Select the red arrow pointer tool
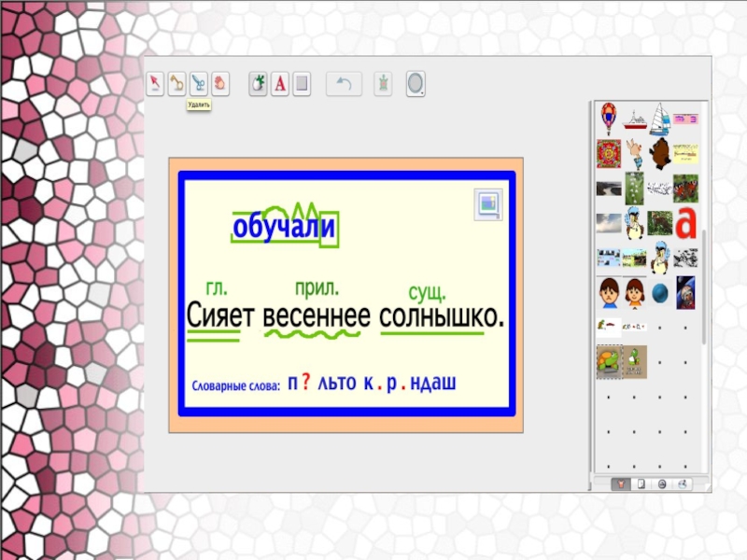 point(155,84)
